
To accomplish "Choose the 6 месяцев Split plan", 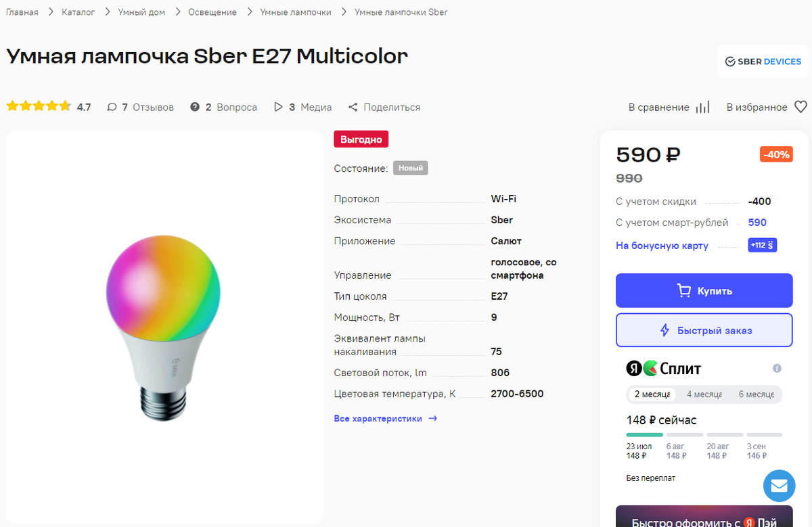I will 757,394.
